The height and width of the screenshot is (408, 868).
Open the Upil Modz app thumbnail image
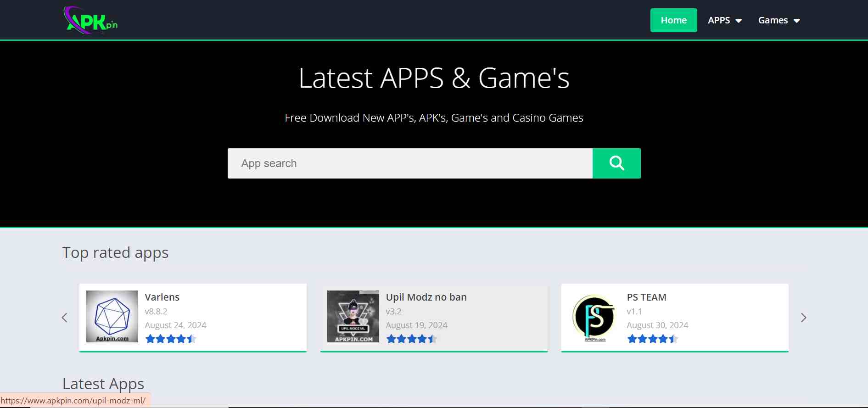click(x=353, y=316)
